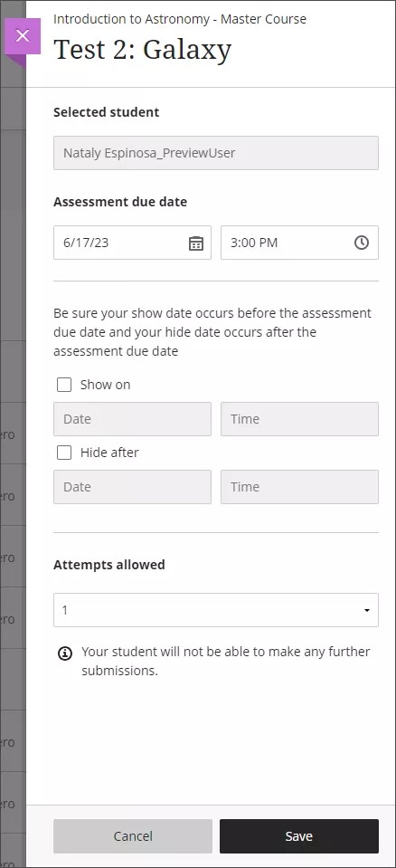This screenshot has width=396, height=868.
Task: Click the Show on label text
Action: click(x=105, y=385)
